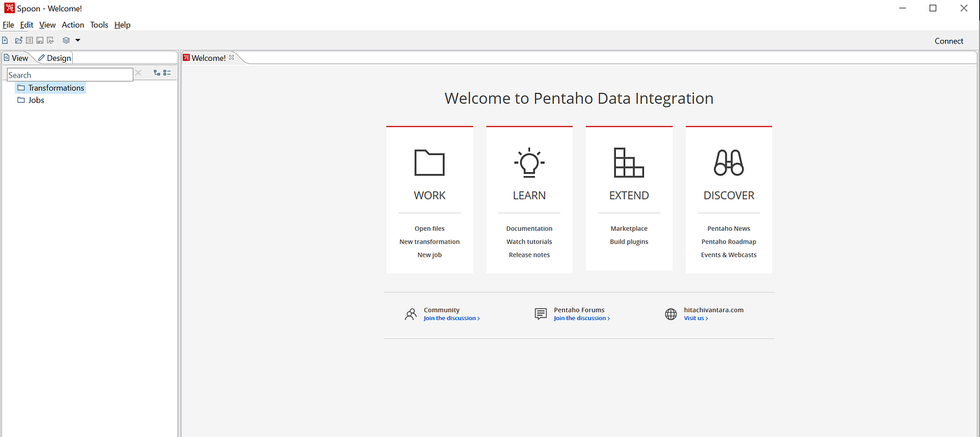The image size is (980, 437).
Task: Click the New file toolbar icon
Action: 5,41
